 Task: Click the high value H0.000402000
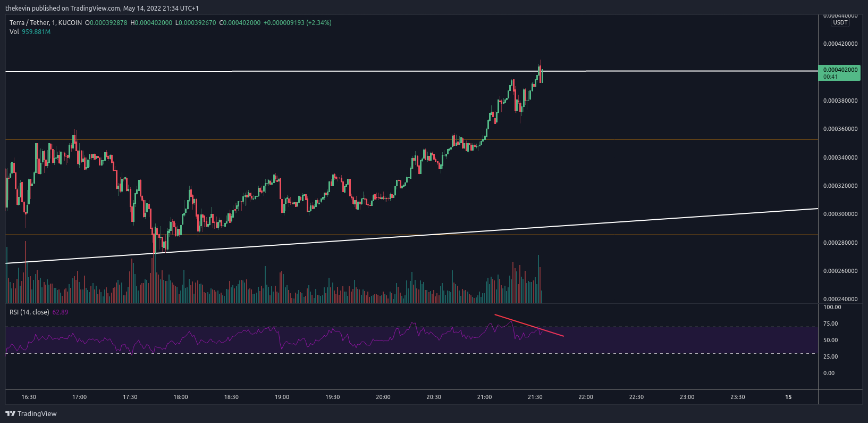[151, 23]
